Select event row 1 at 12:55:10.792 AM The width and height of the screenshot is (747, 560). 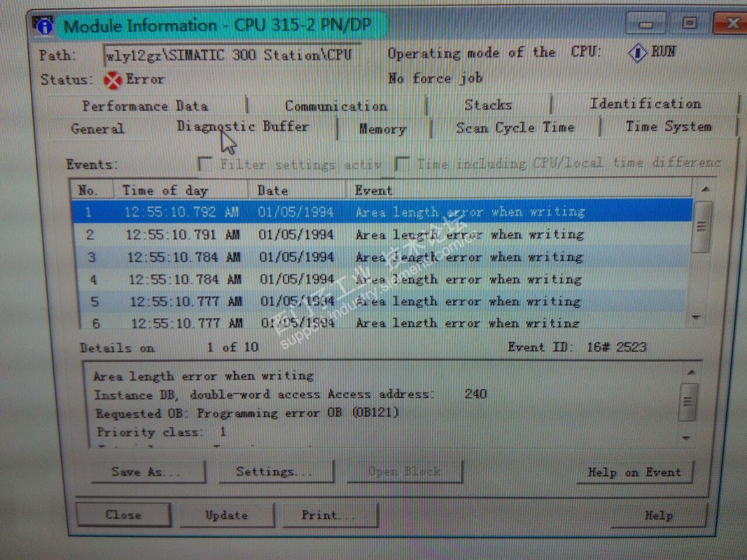(x=382, y=211)
